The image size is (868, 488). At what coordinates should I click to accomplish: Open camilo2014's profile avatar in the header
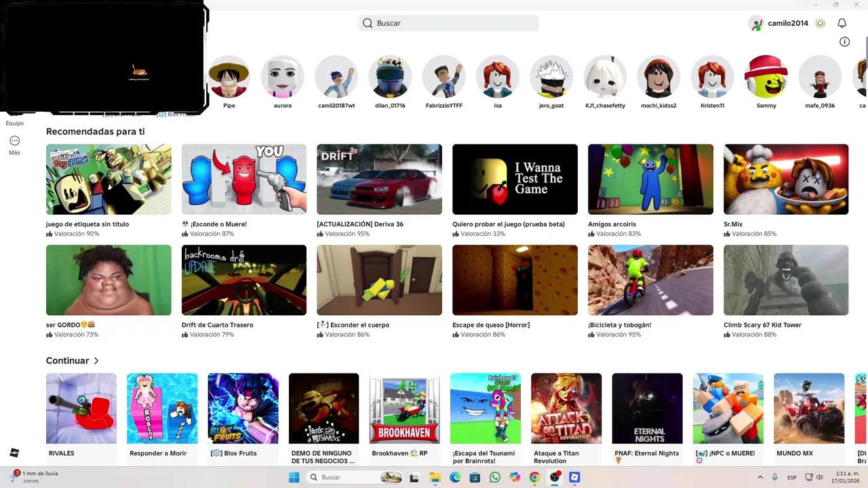pos(756,23)
